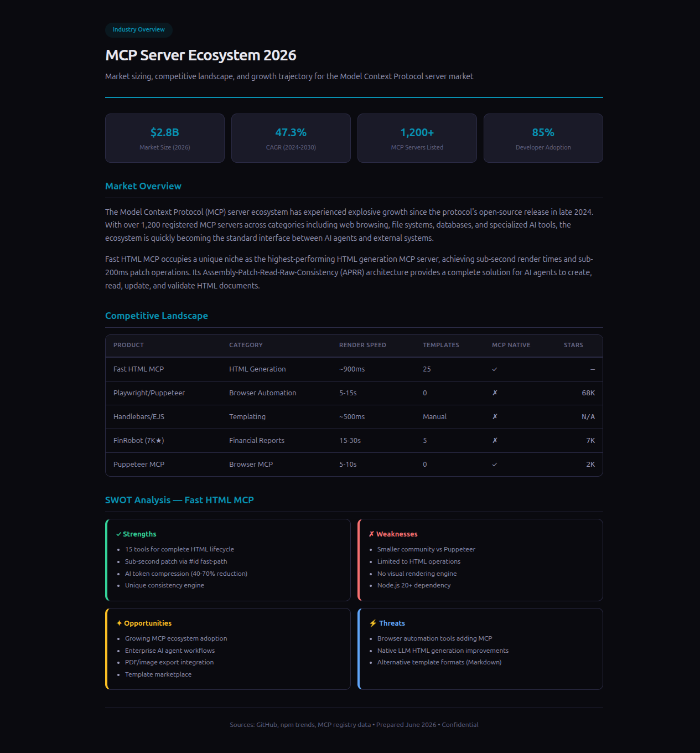700x753 pixels.
Task: Click the Templating category cell
Action: [247, 417]
